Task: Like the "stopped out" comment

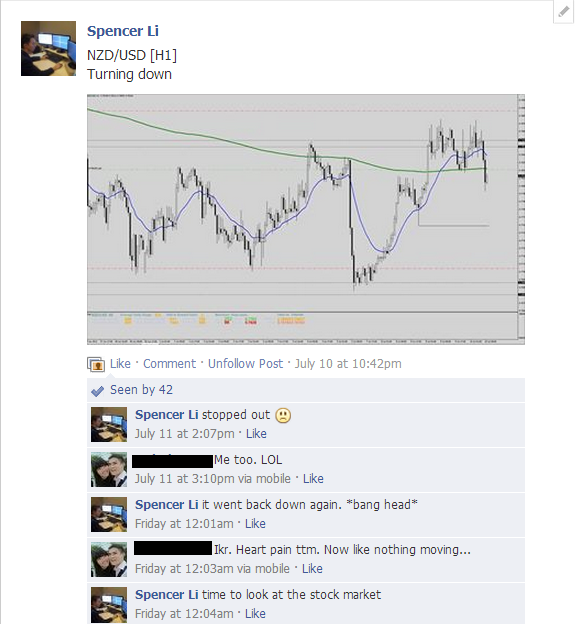Action: click(x=256, y=434)
